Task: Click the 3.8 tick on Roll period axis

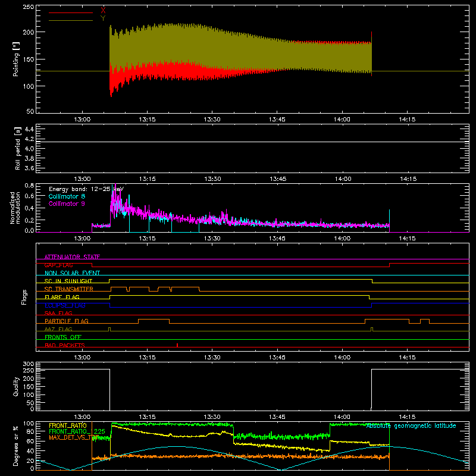Action: [29, 158]
